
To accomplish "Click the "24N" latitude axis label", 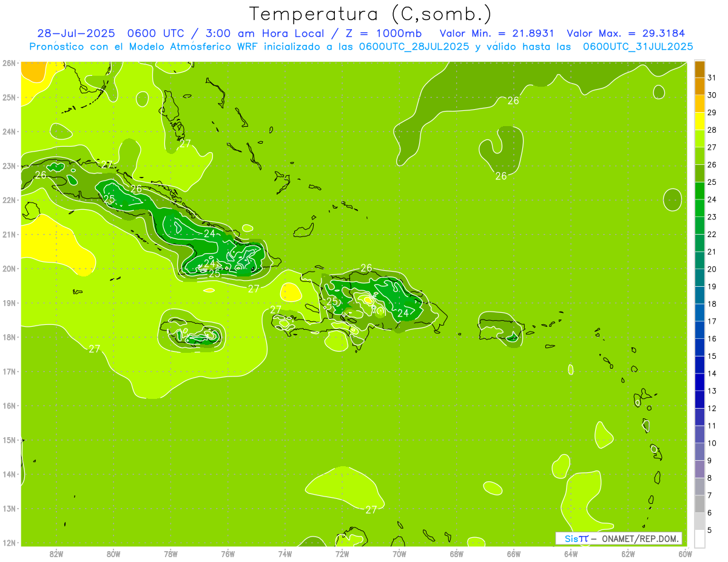I will pyautogui.click(x=8, y=132).
